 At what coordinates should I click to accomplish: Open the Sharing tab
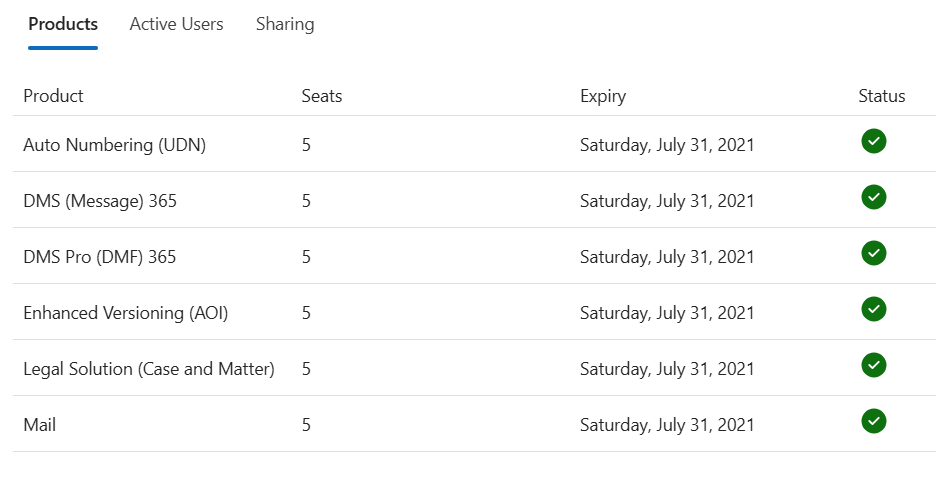tap(285, 24)
